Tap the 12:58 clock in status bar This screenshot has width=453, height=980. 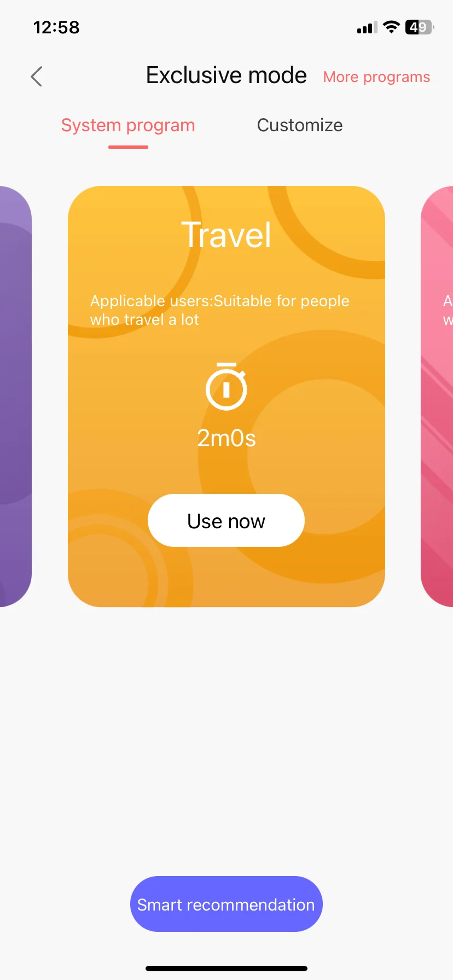coord(56,27)
